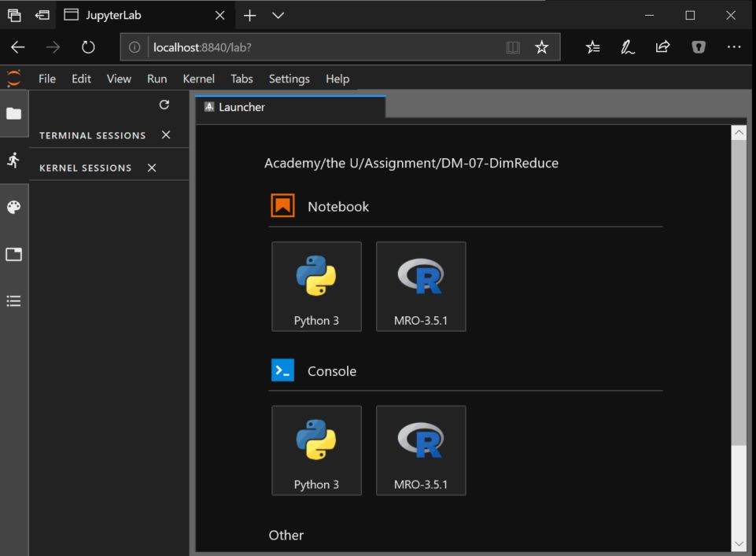Refresh the running sessions list
756x556 pixels.
164,105
